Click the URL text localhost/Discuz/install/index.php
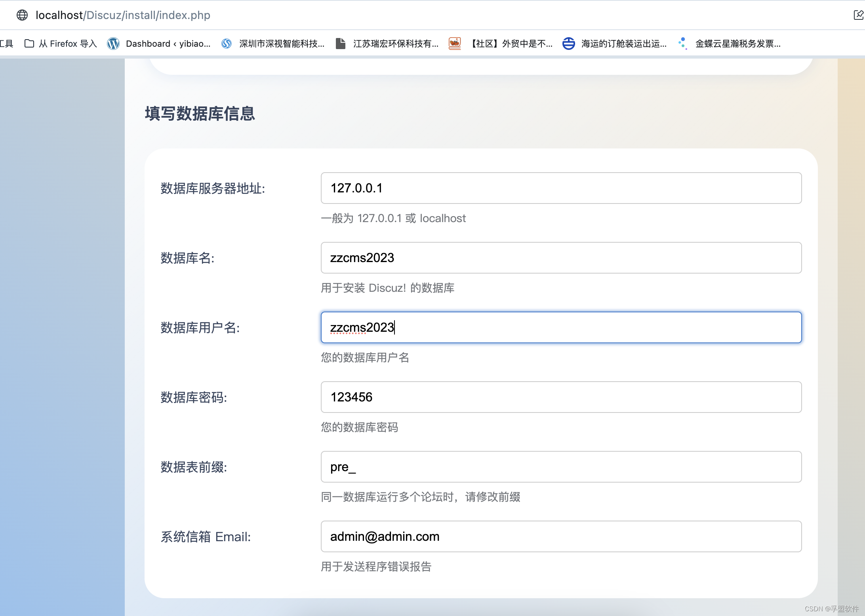The height and width of the screenshot is (616, 865). pos(123,15)
